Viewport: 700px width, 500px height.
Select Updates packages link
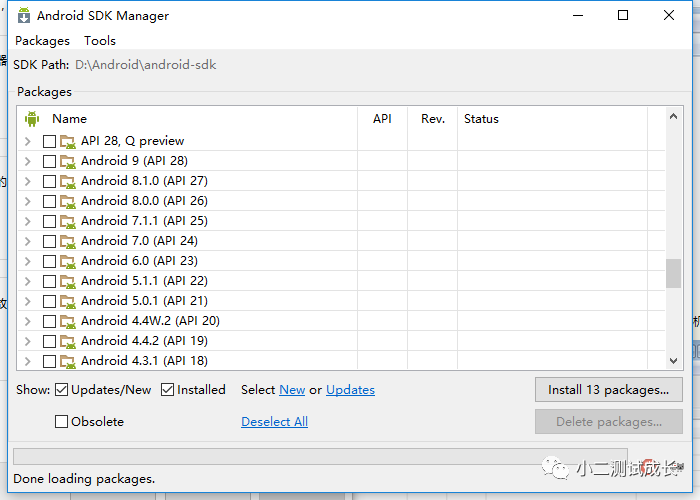point(350,390)
